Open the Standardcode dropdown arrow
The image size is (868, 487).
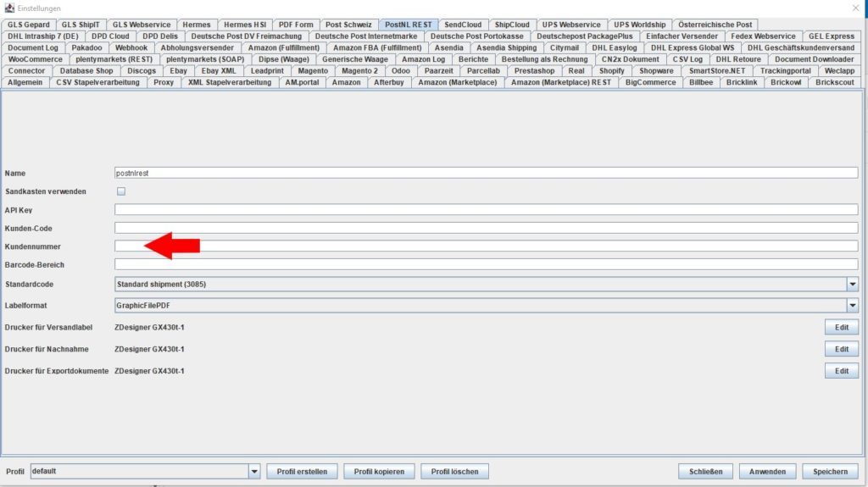click(x=853, y=284)
